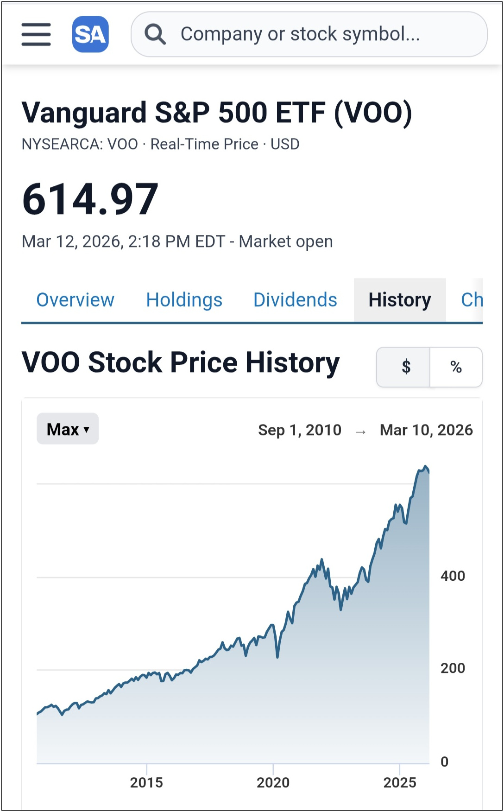Click the 2025 x-axis label
Image resolution: width=504 pixels, height=812 pixels.
pyautogui.click(x=399, y=783)
